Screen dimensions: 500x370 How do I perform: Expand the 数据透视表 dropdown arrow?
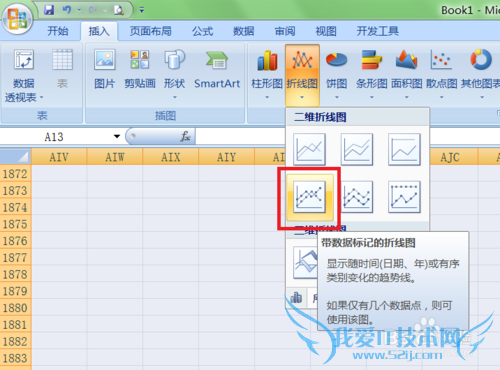click(42, 97)
